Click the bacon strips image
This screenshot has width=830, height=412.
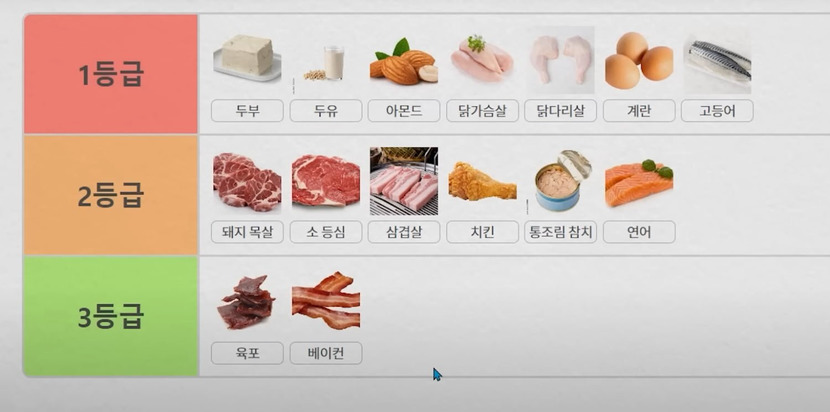(326, 301)
